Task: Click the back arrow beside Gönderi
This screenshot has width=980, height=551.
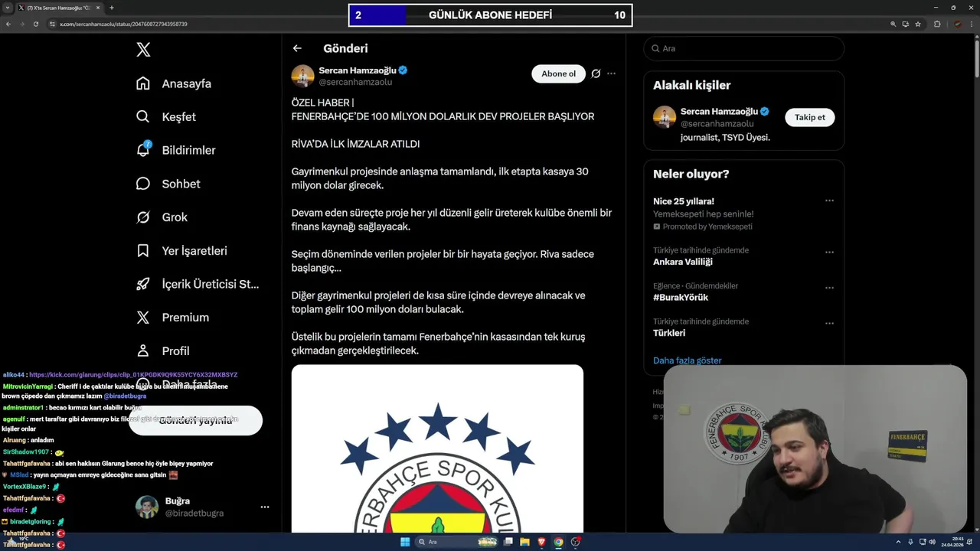Action: pyautogui.click(x=297, y=48)
